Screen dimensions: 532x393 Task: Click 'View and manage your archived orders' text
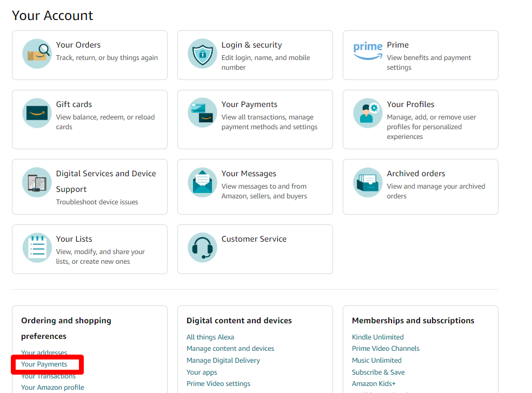[436, 191]
